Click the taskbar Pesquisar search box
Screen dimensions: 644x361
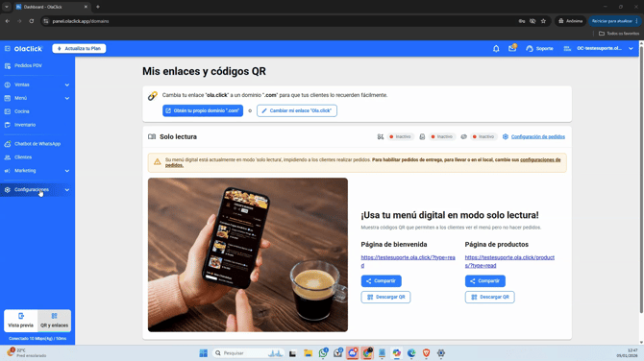pos(249,352)
